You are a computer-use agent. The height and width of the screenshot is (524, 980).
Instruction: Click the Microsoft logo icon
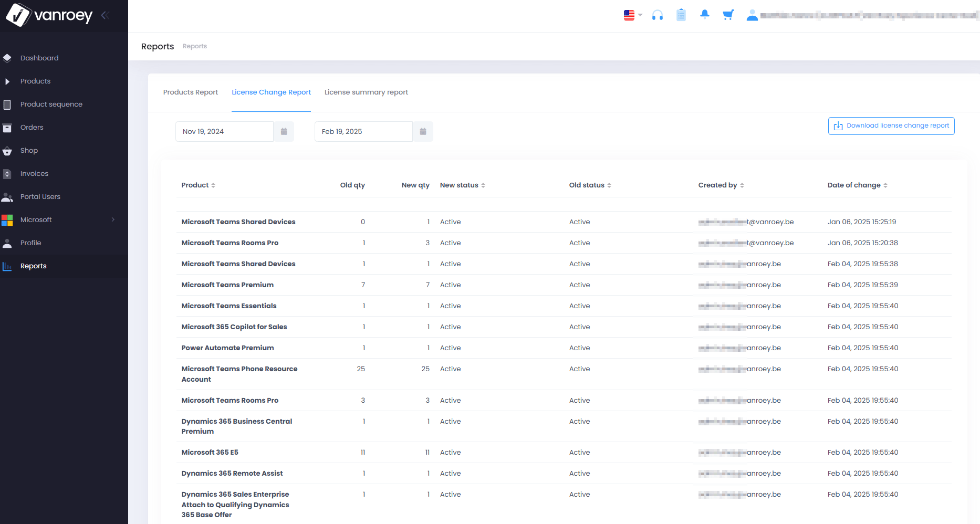(7, 220)
